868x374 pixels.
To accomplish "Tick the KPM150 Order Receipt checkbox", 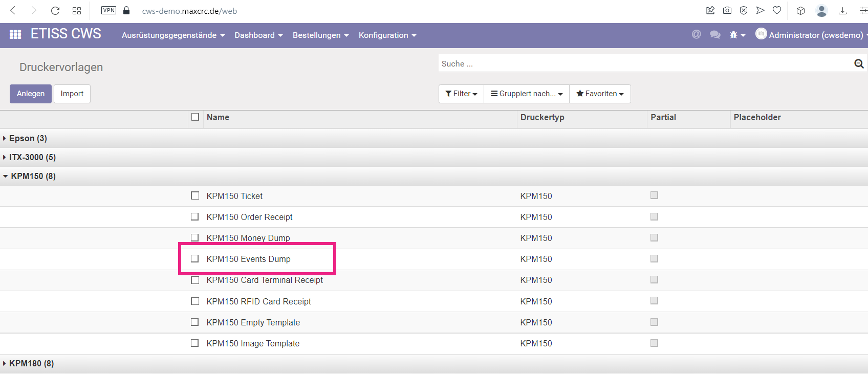I will tap(195, 216).
